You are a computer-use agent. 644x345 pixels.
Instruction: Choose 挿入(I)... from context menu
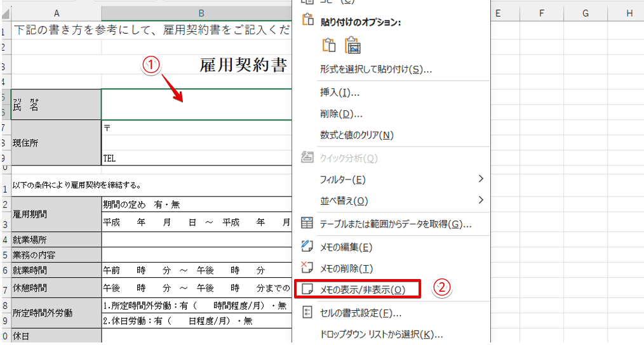340,93
